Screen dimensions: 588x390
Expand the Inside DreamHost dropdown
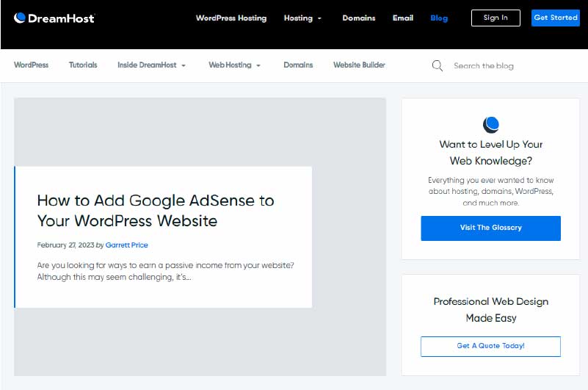(151, 65)
